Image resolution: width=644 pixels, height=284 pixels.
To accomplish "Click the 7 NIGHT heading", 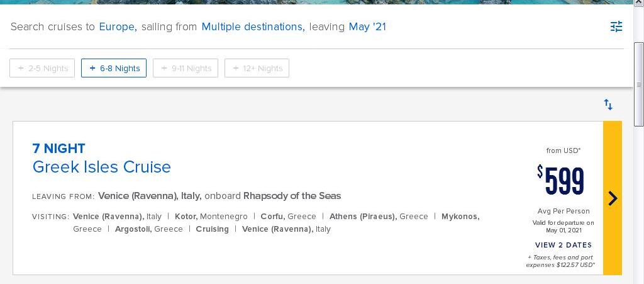I will pyautogui.click(x=58, y=149).
